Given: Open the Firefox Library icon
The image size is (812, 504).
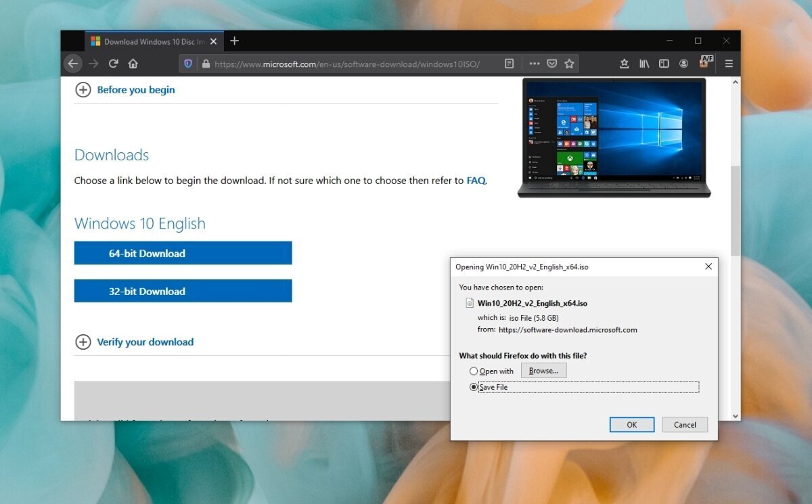Looking at the screenshot, I should 644,63.
